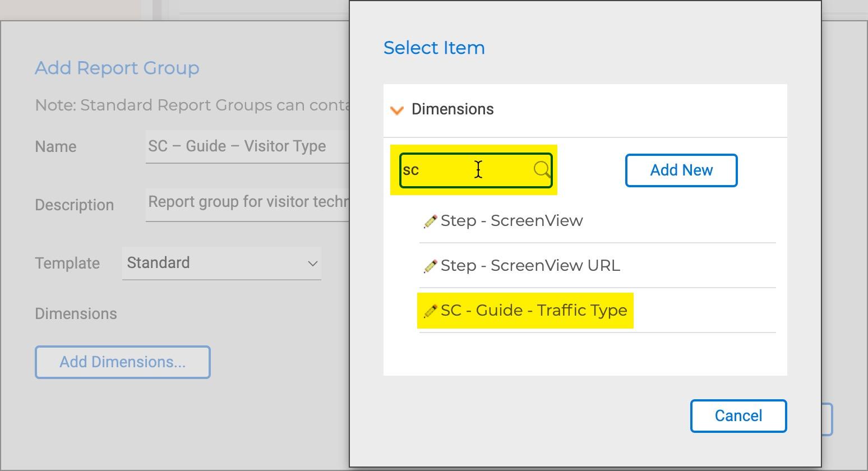
Task: Click into the report group Name field
Action: 247,147
